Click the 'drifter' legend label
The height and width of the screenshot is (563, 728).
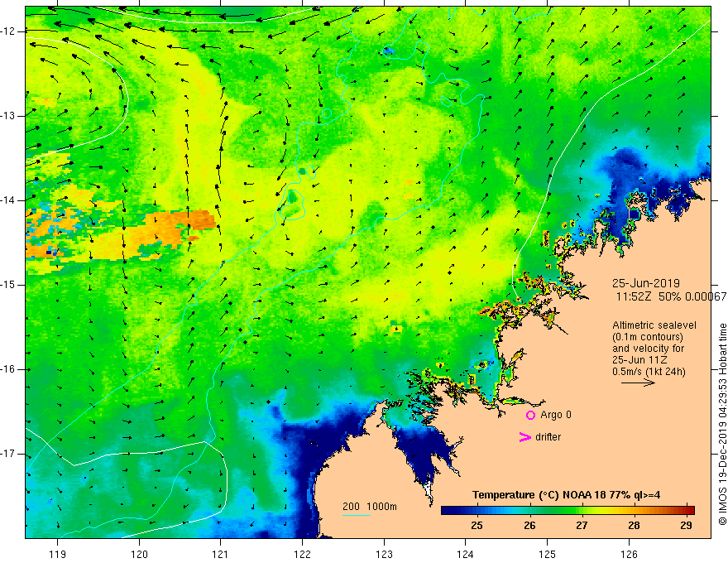548,437
